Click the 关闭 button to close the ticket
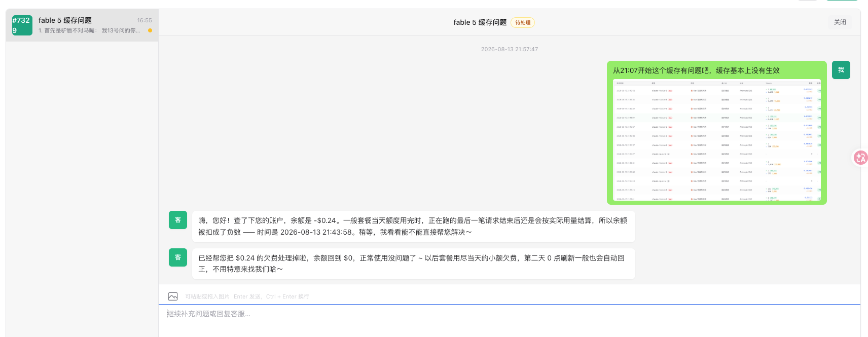 [840, 22]
